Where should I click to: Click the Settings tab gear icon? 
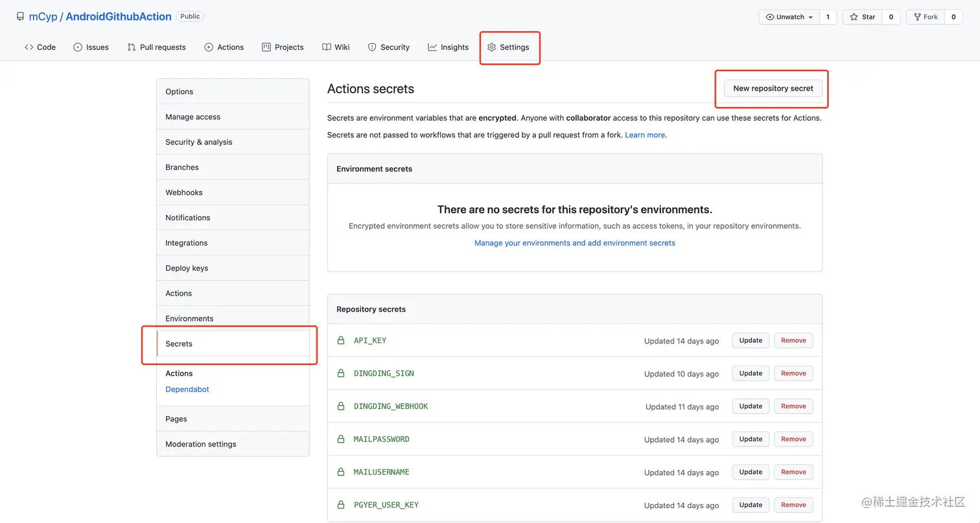pos(491,47)
